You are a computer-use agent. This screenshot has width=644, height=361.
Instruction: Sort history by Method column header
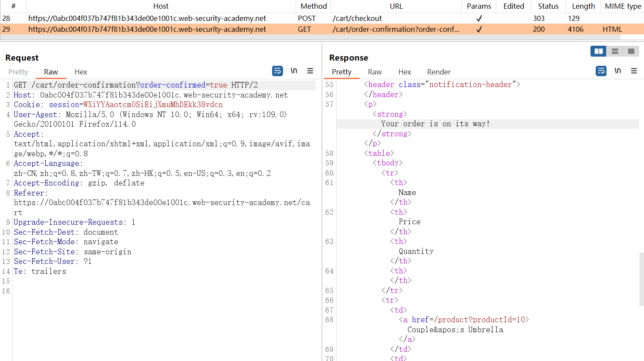click(314, 6)
